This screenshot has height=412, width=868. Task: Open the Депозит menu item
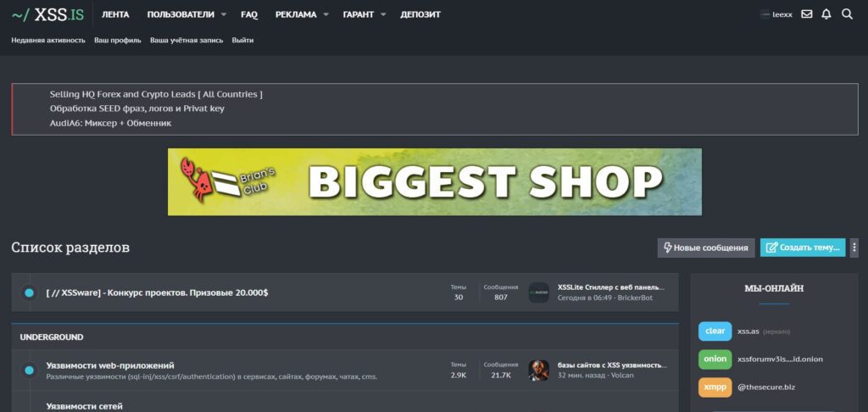click(420, 15)
